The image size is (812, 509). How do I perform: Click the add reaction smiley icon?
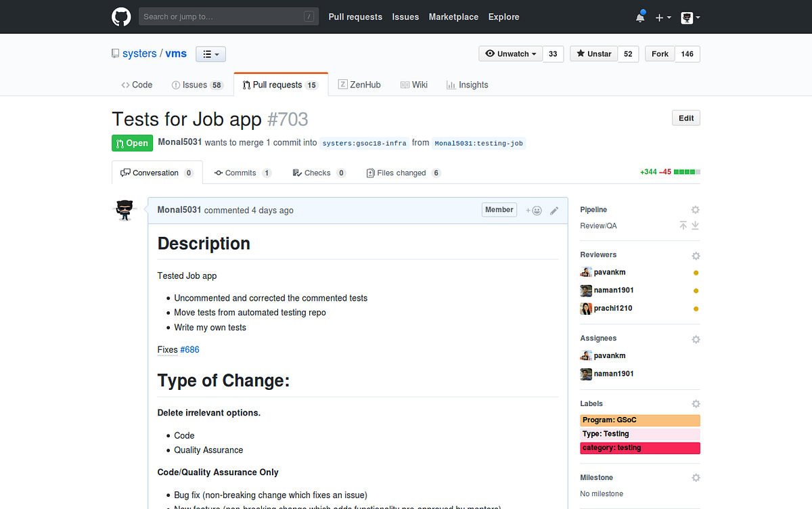534,211
